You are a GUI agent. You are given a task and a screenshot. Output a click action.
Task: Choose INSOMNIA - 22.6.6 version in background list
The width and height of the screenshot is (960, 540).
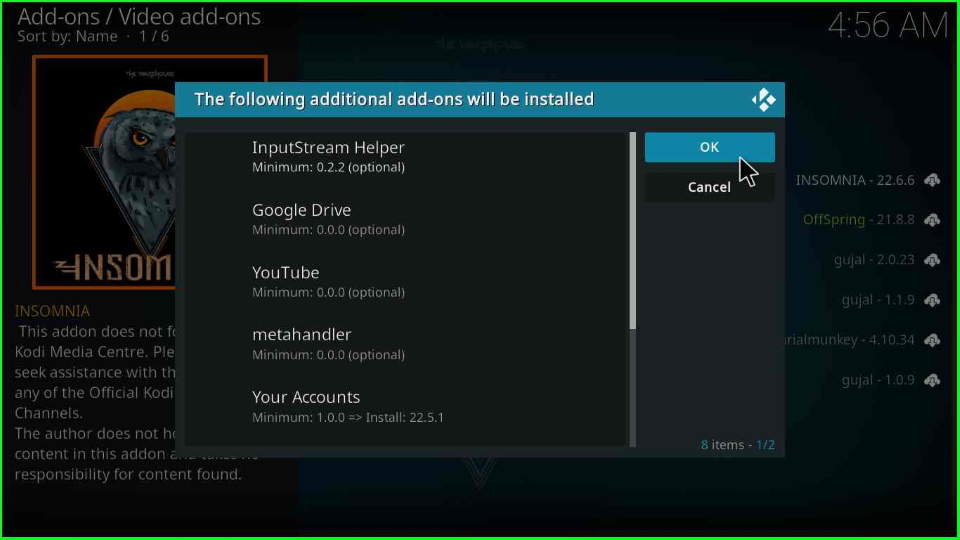[855, 180]
